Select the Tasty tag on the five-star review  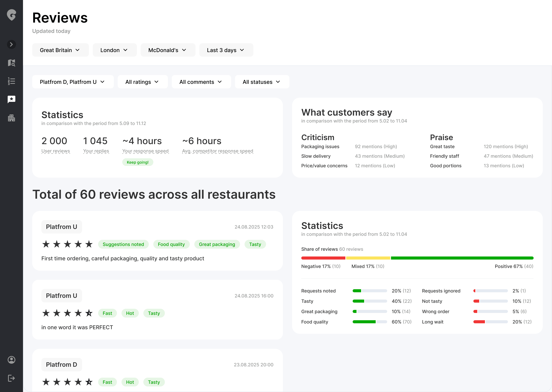255,244
